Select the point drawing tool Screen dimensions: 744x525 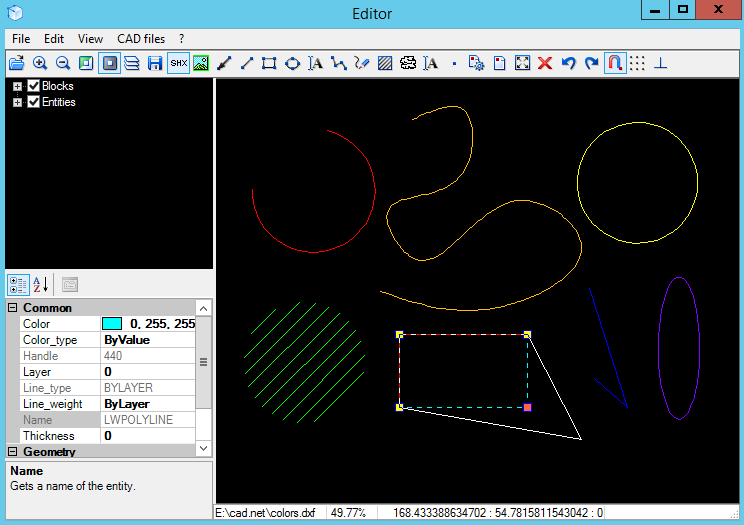(x=454, y=63)
